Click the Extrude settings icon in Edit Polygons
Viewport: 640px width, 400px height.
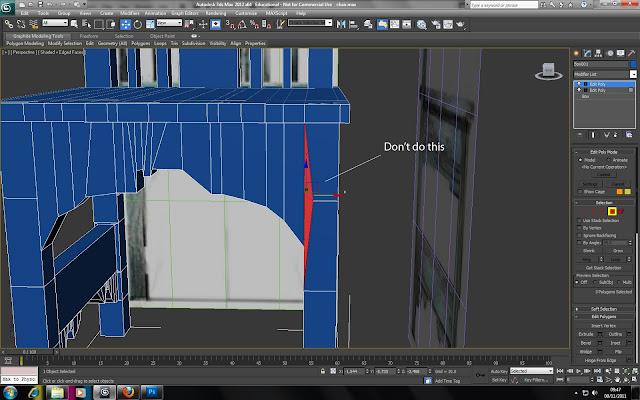tap(600, 332)
